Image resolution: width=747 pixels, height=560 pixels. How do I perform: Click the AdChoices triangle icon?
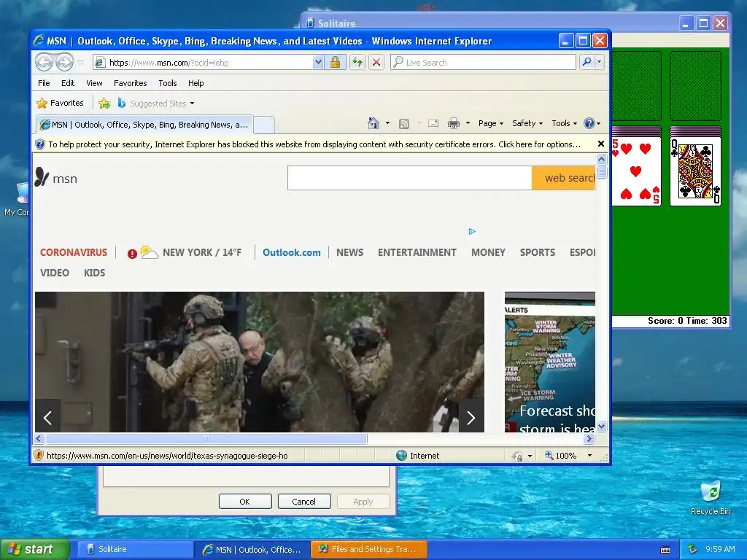tap(472, 231)
